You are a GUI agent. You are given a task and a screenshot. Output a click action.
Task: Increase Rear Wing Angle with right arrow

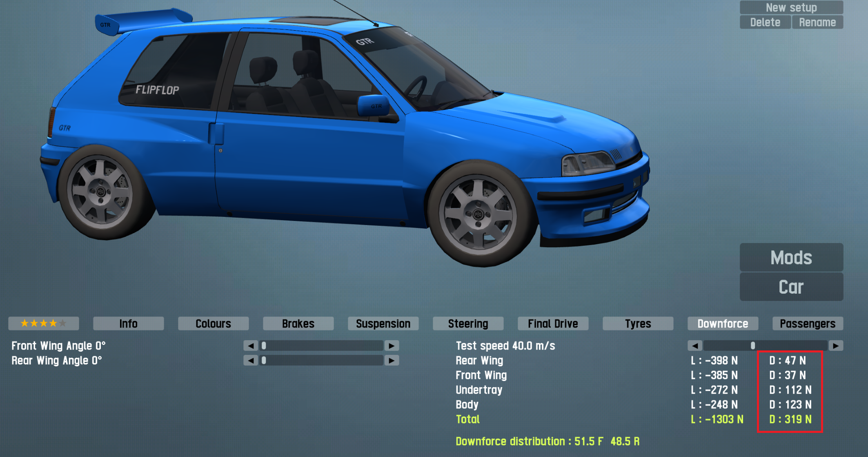392,361
